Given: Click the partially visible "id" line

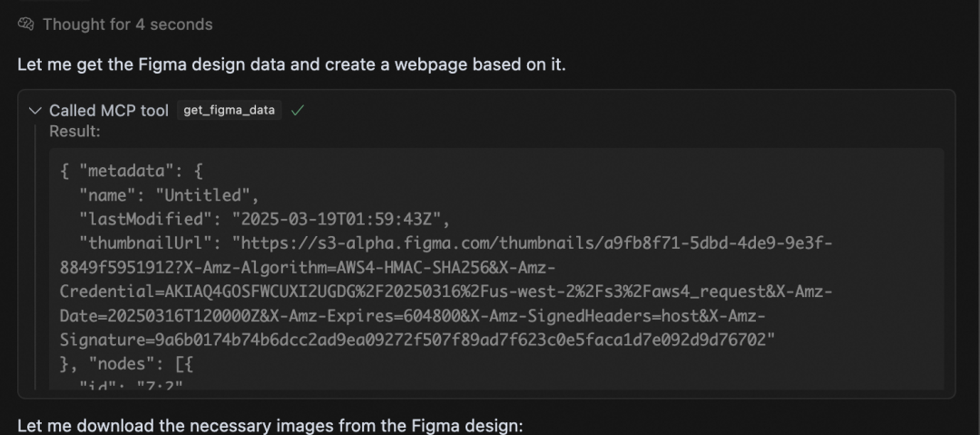Looking at the screenshot, I should point(131,386).
